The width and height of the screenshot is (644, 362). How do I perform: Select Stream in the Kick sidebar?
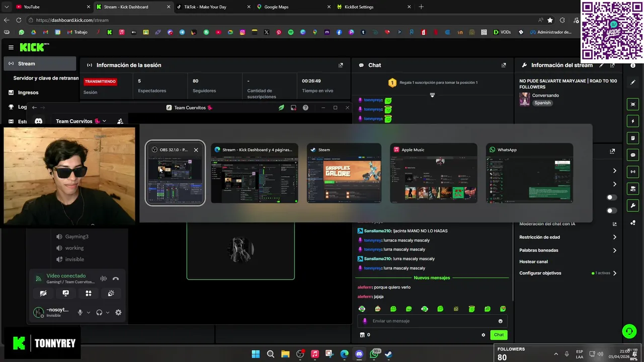[x=40, y=64]
